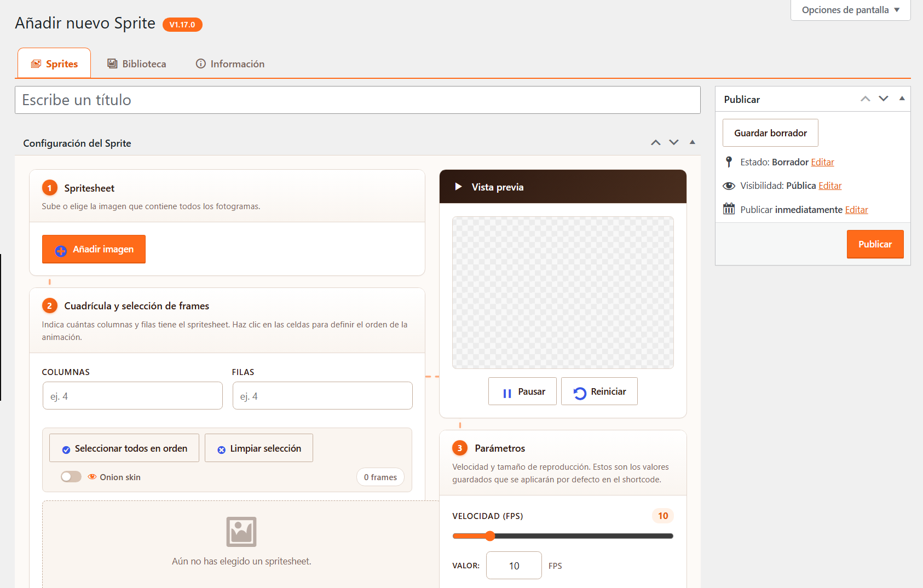Image resolution: width=923 pixels, height=588 pixels.
Task: Click the FPS value badge showing 10
Action: (663, 516)
